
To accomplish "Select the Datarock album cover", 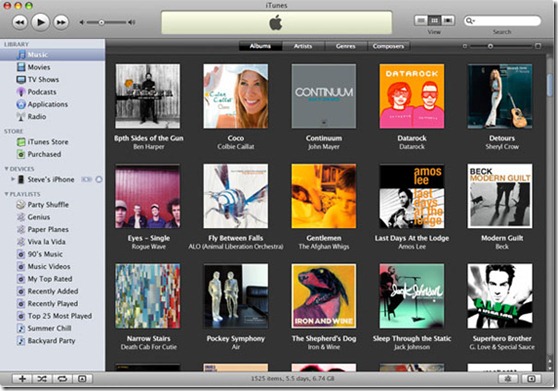I will (x=412, y=96).
